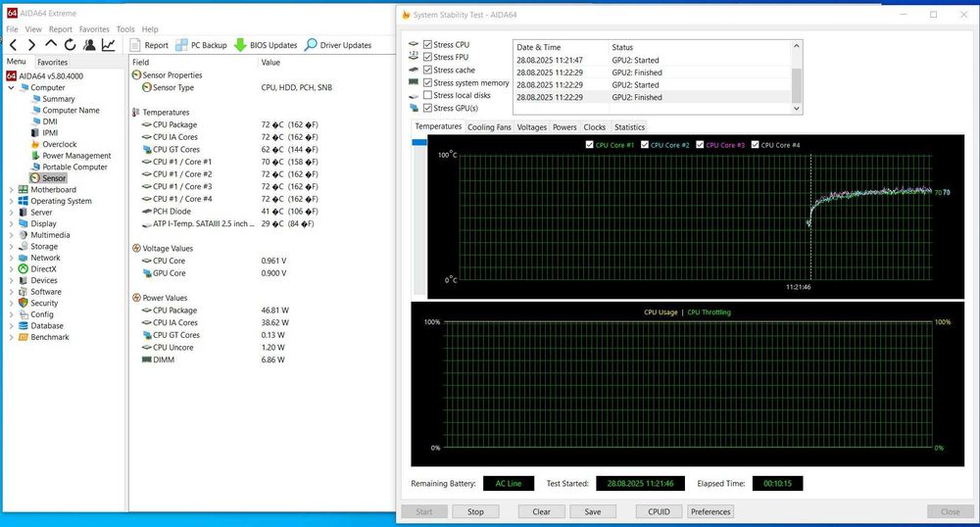Toggle the Stress CPU checkbox
The width and height of the screenshot is (980, 527).
tap(427, 44)
